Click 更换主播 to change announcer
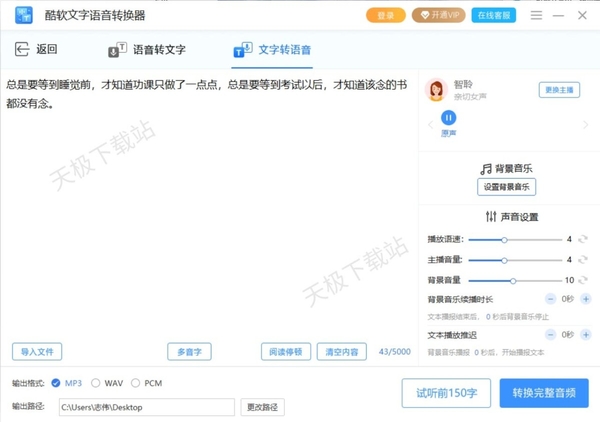This screenshot has height=422, width=600. [559, 90]
